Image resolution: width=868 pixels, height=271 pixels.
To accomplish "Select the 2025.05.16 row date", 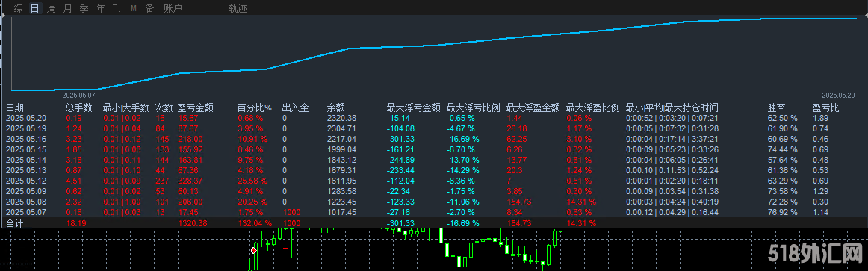I will pyautogui.click(x=25, y=139).
